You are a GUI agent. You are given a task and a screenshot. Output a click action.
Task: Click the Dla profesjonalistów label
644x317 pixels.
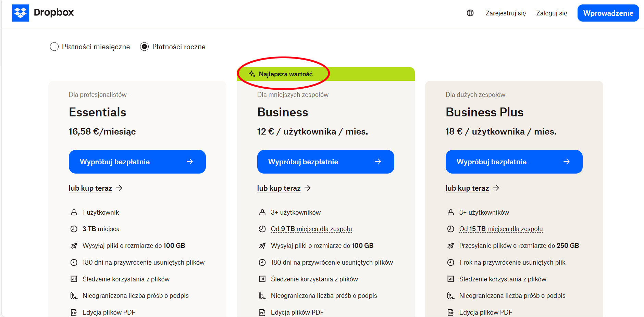click(x=98, y=95)
